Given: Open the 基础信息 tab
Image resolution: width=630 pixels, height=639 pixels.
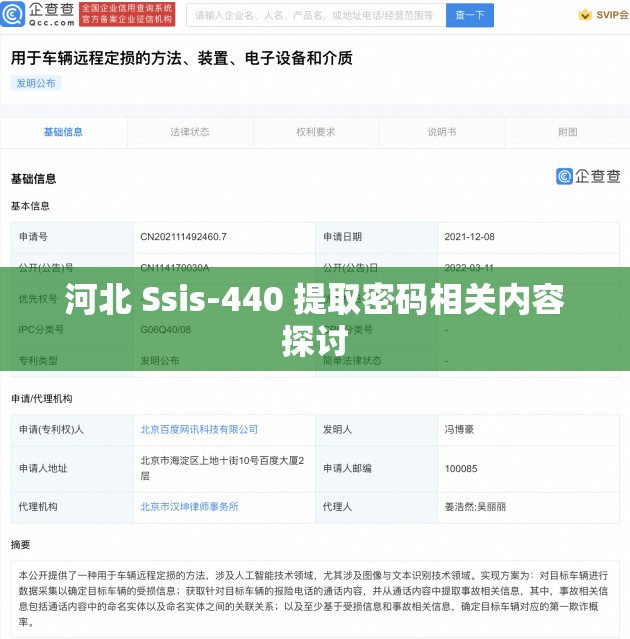Looking at the screenshot, I should tap(63, 132).
